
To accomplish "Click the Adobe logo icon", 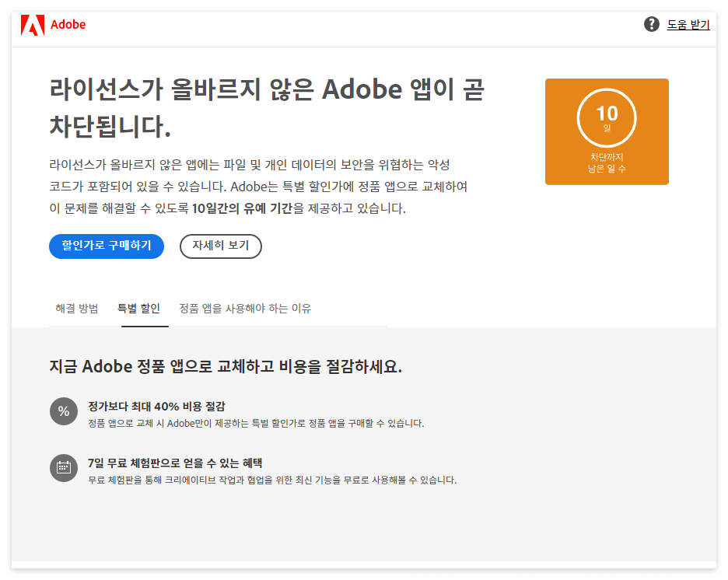I will (33, 25).
